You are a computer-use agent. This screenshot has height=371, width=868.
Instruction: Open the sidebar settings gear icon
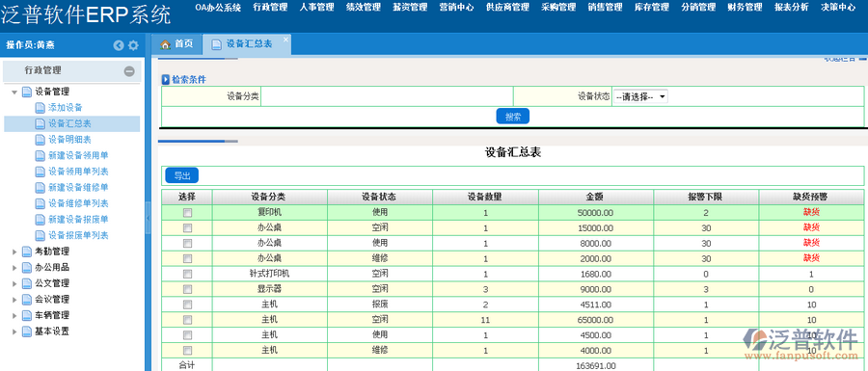click(x=133, y=45)
